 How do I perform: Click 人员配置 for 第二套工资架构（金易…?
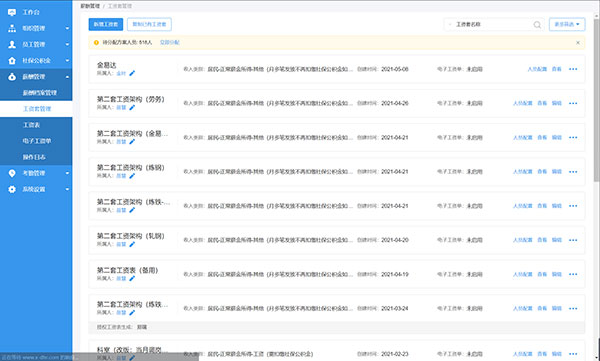[x=523, y=137]
